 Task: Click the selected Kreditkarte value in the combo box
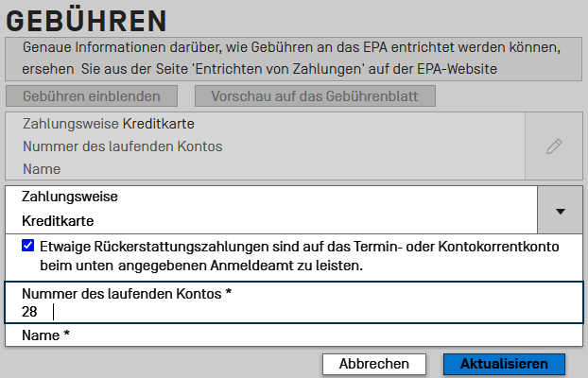point(58,219)
